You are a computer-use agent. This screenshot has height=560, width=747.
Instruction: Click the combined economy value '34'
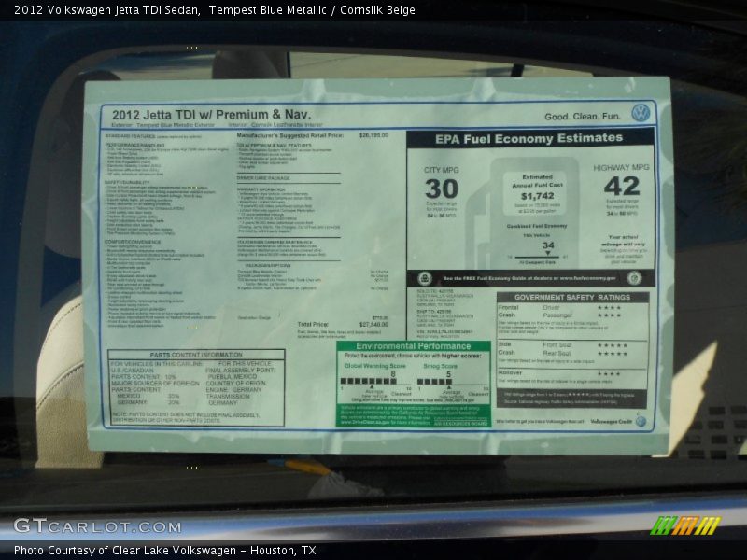[x=548, y=245]
